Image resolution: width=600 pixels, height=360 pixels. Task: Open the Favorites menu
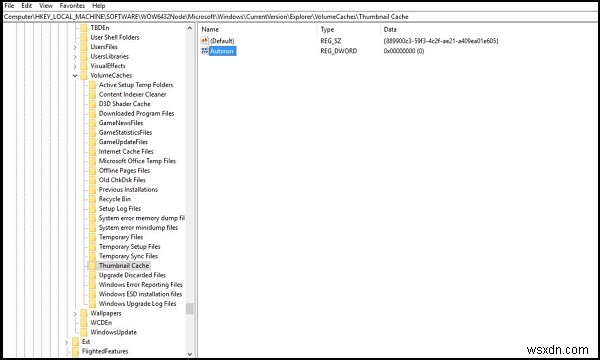pyautogui.click(x=72, y=6)
